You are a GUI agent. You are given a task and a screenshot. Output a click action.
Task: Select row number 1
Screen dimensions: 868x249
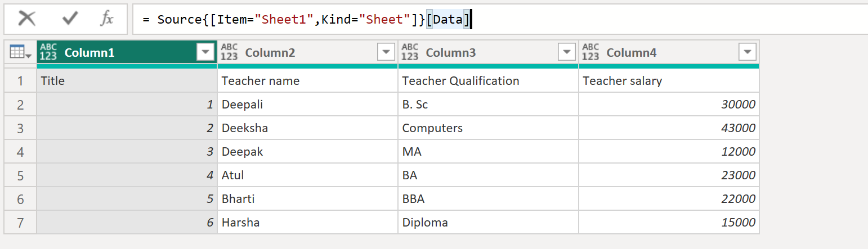pyautogui.click(x=20, y=81)
